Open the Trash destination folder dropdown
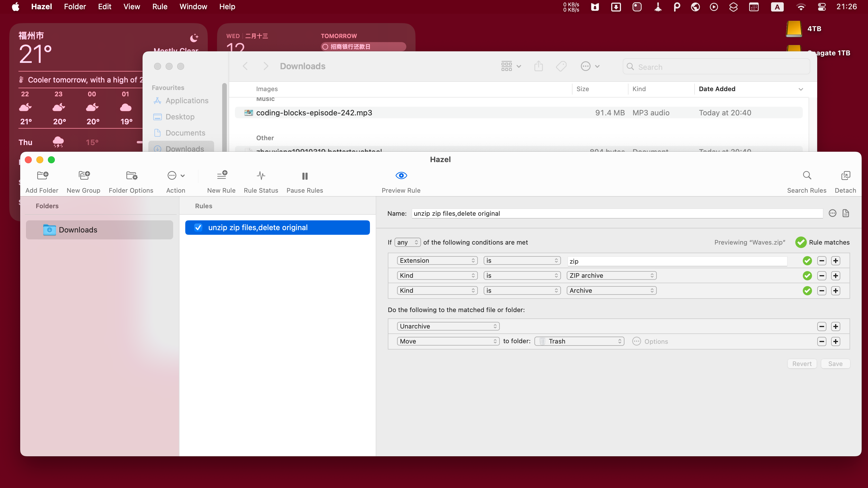The width and height of the screenshot is (868, 488). (579, 341)
